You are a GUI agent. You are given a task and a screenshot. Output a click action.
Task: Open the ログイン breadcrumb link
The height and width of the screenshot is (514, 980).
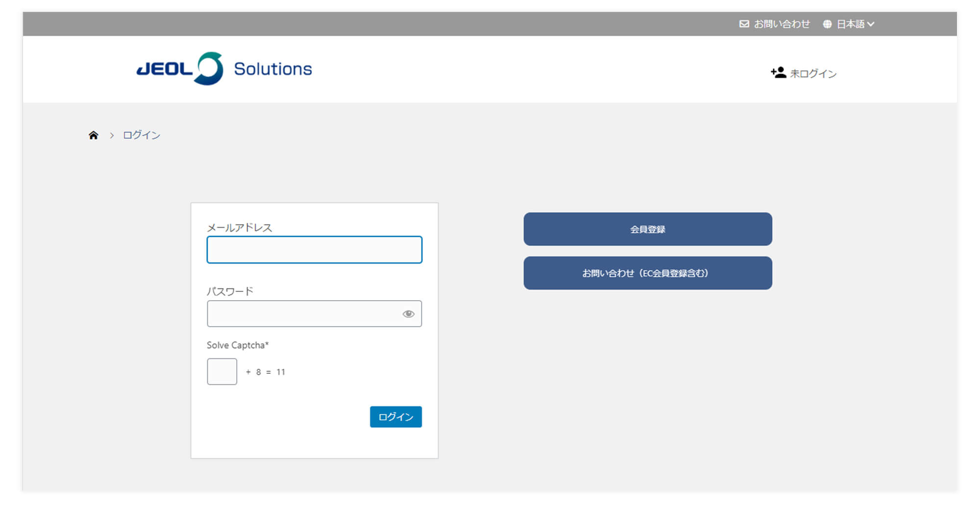(x=141, y=135)
